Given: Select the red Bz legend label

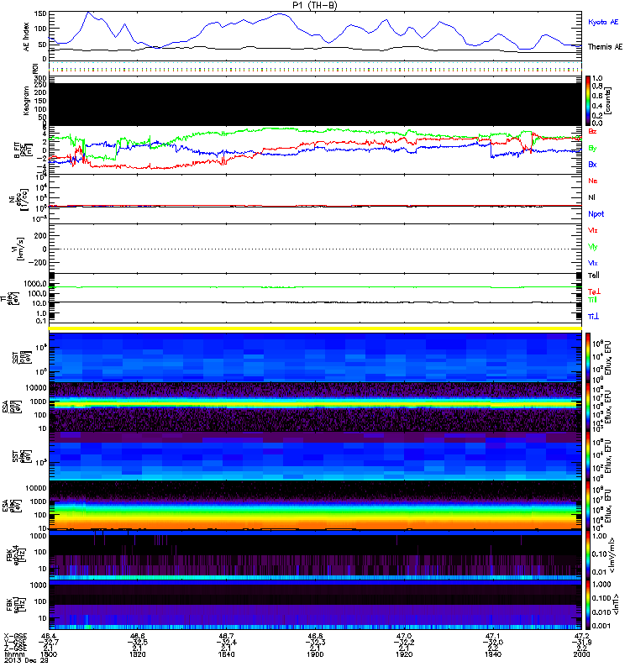Looking at the screenshot, I should coord(593,132).
